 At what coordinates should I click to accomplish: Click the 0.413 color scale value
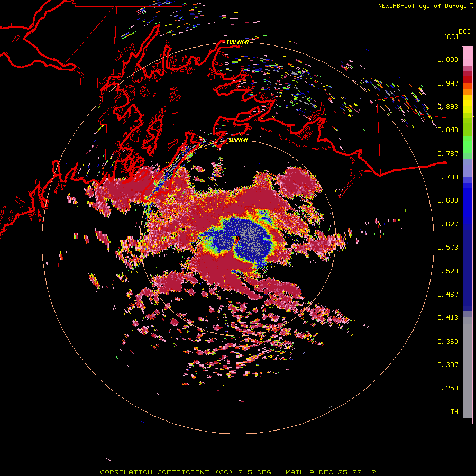[448, 318]
